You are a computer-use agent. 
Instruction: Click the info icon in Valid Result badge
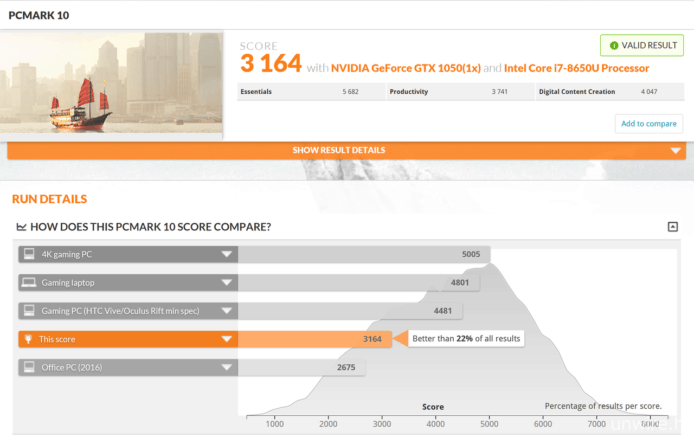point(613,45)
